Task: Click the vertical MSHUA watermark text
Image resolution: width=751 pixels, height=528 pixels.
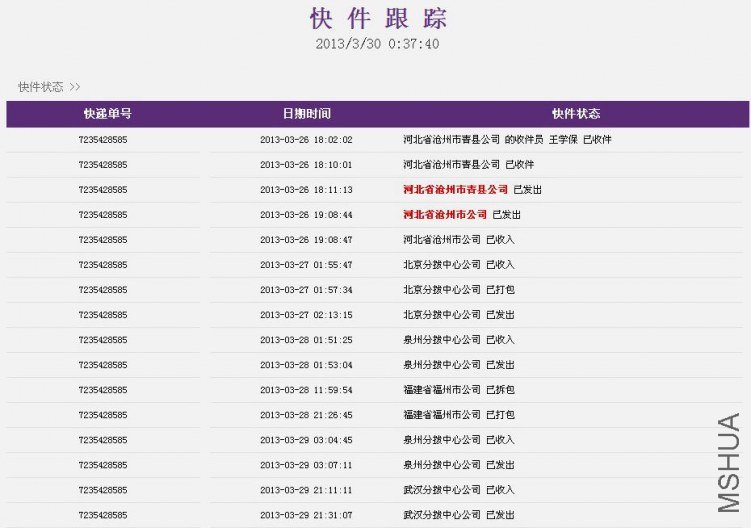Action: (x=729, y=463)
